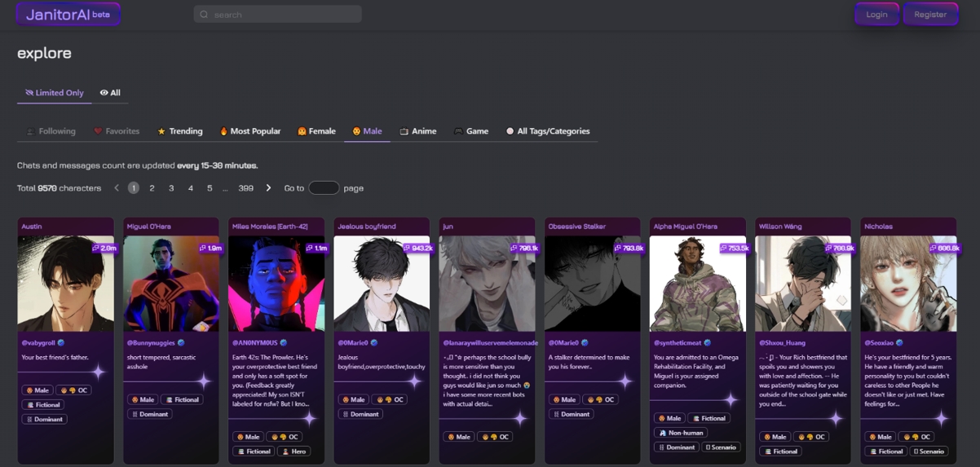This screenshot has width=980, height=467.
Task: Select the Most Popular tab
Action: (250, 131)
